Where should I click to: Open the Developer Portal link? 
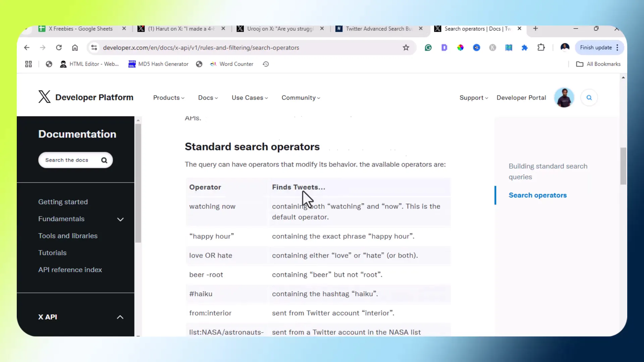pos(521,98)
